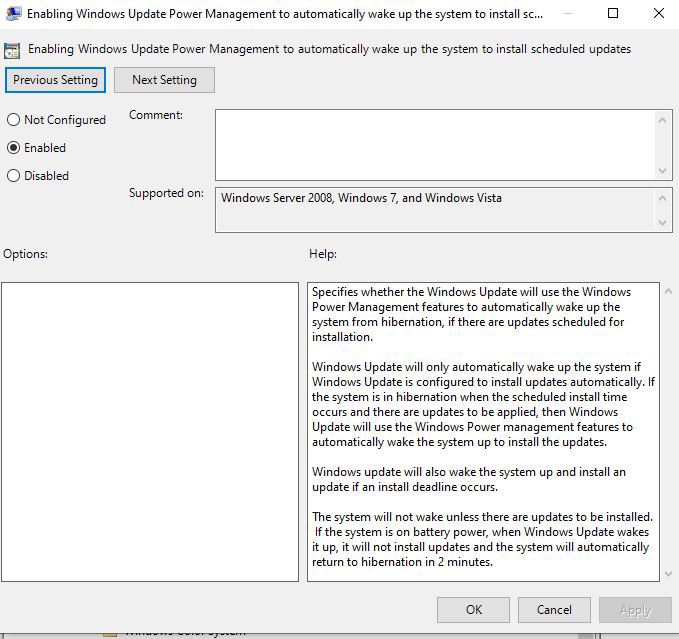The height and width of the screenshot is (639, 679).
Task: Click the policy setting icon beside the heading
Action: pos(12,51)
